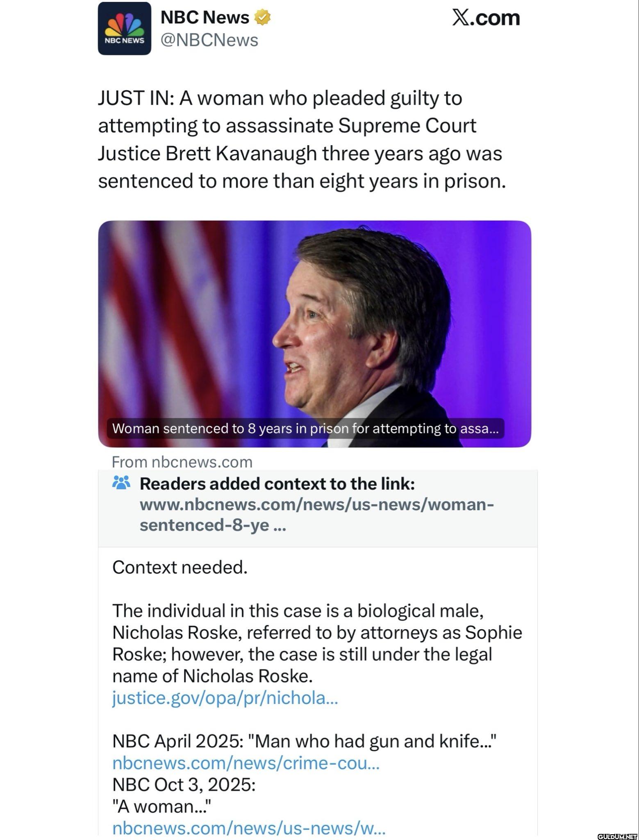The width and height of the screenshot is (639, 840).
Task: Open the nbcnews.com/news/crime-cou link
Action: 246,763
